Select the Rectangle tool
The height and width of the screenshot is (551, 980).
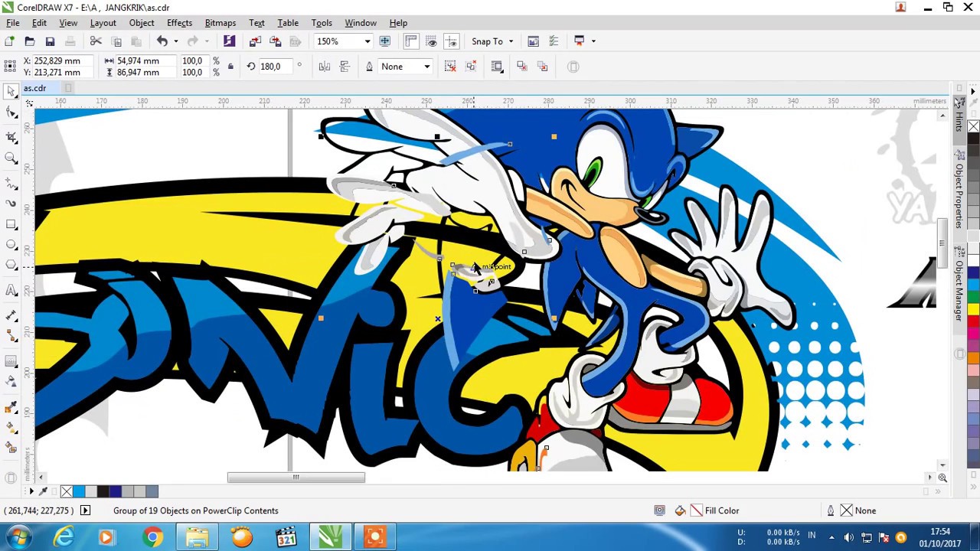point(11,224)
